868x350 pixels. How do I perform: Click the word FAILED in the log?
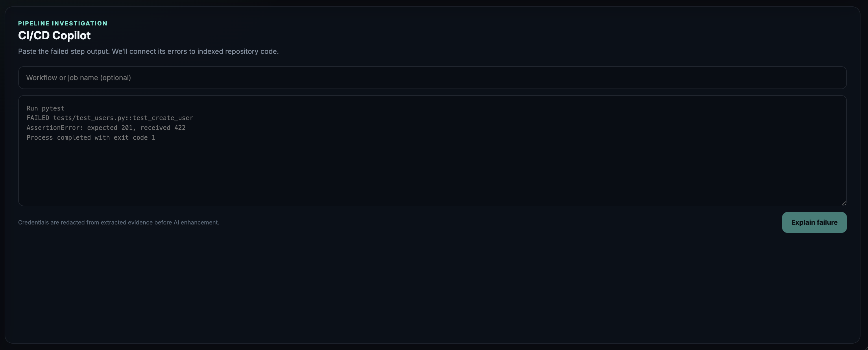(x=38, y=118)
